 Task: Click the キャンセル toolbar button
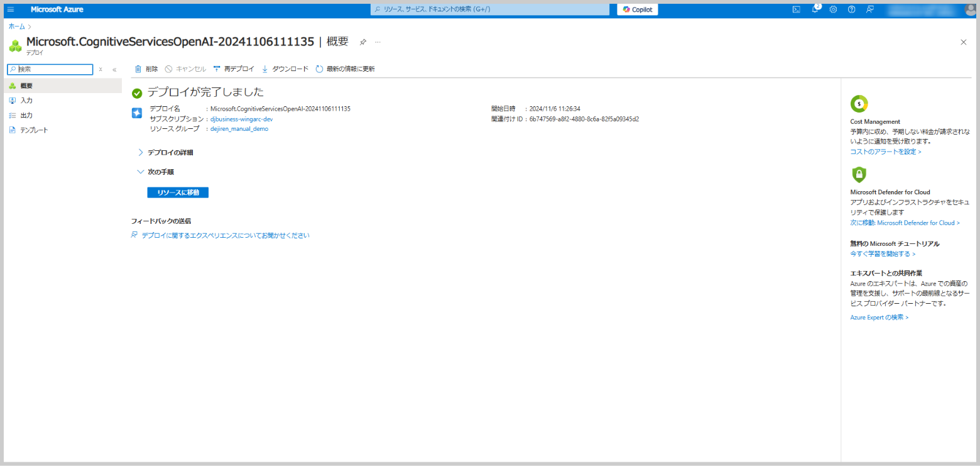click(185, 69)
